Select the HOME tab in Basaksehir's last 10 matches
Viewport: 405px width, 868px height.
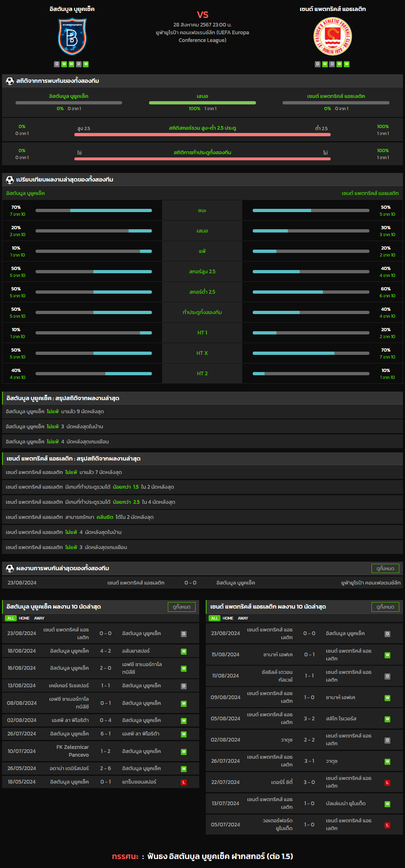coord(24,618)
